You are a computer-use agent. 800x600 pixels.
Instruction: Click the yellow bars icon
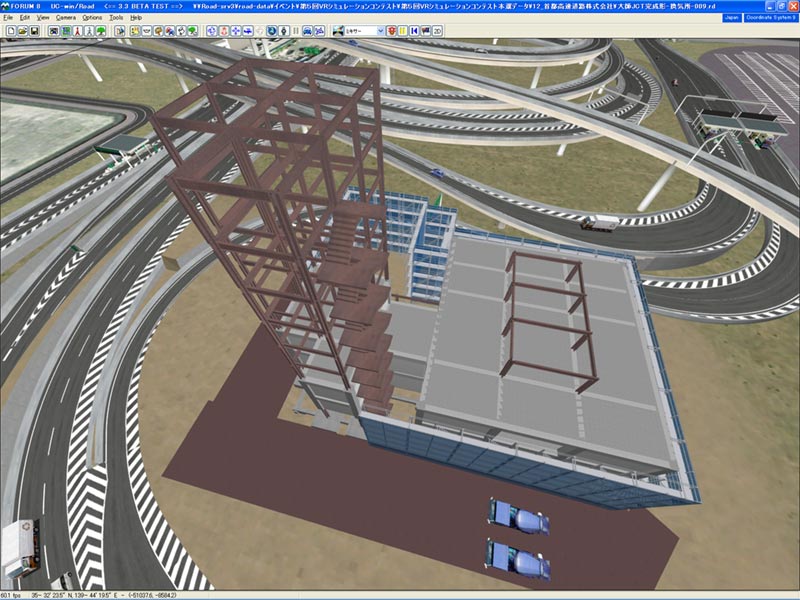coord(403,31)
